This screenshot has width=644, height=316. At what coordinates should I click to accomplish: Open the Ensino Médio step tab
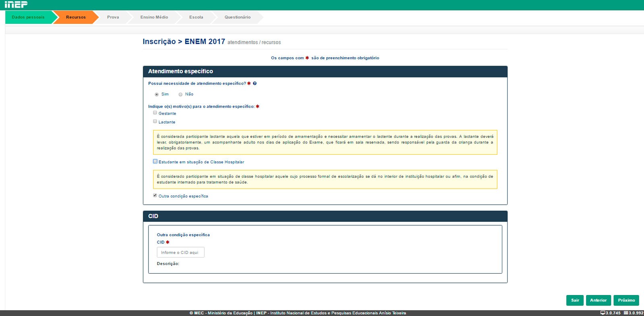point(154,17)
